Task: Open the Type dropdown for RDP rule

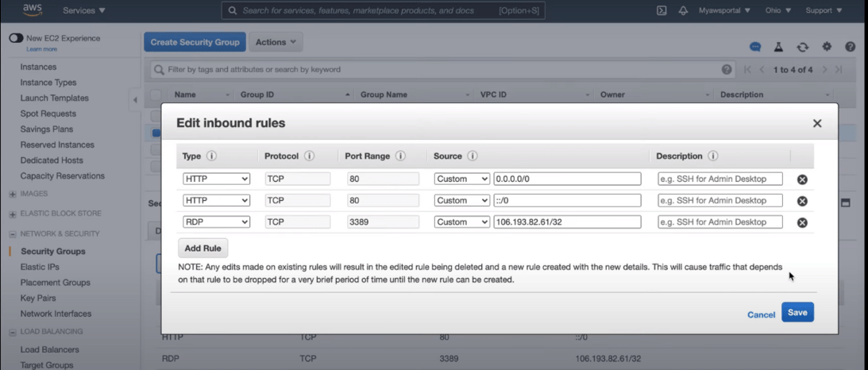Action: 216,222
